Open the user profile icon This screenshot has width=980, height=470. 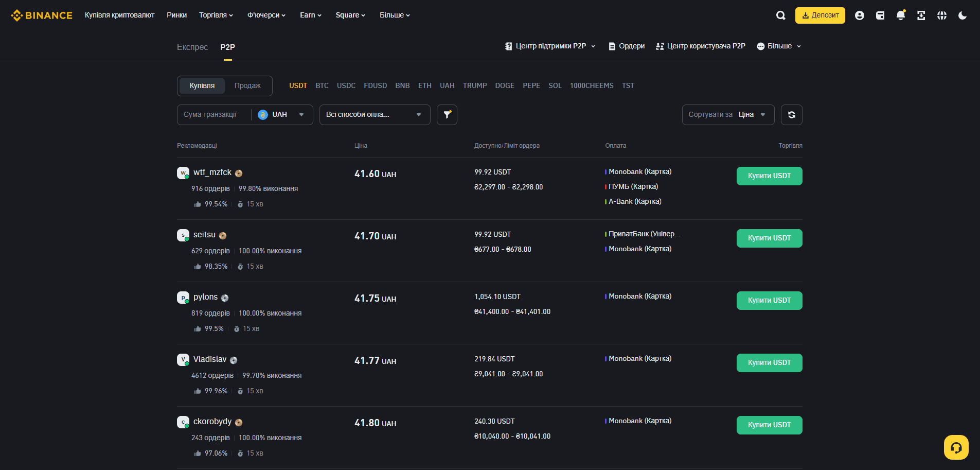pyautogui.click(x=859, y=15)
